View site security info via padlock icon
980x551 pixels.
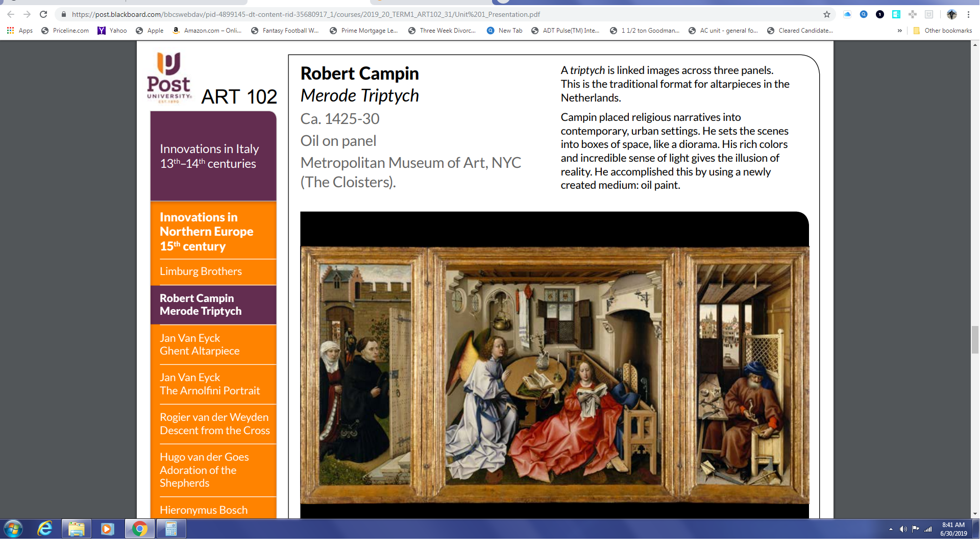[63, 14]
